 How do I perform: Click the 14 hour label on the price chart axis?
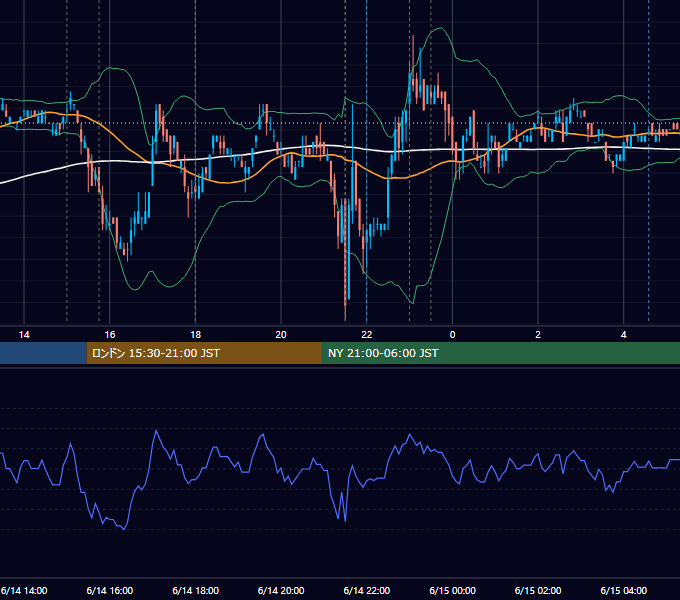[24, 334]
